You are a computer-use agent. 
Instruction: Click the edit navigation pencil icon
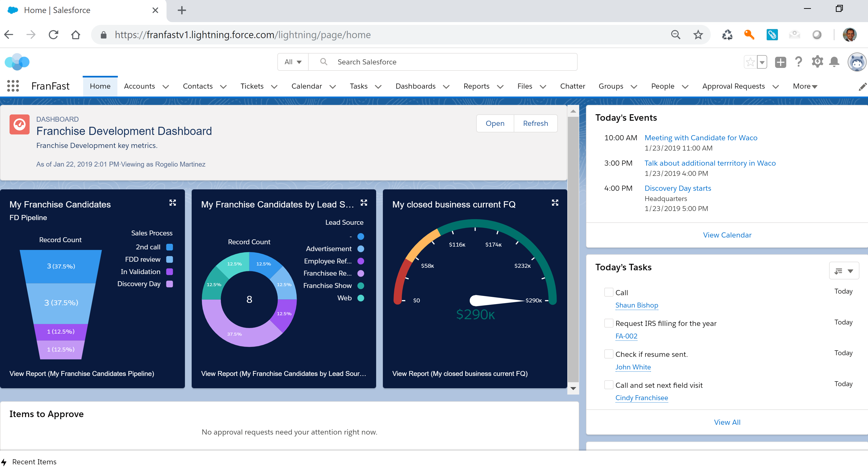[x=862, y=87]
